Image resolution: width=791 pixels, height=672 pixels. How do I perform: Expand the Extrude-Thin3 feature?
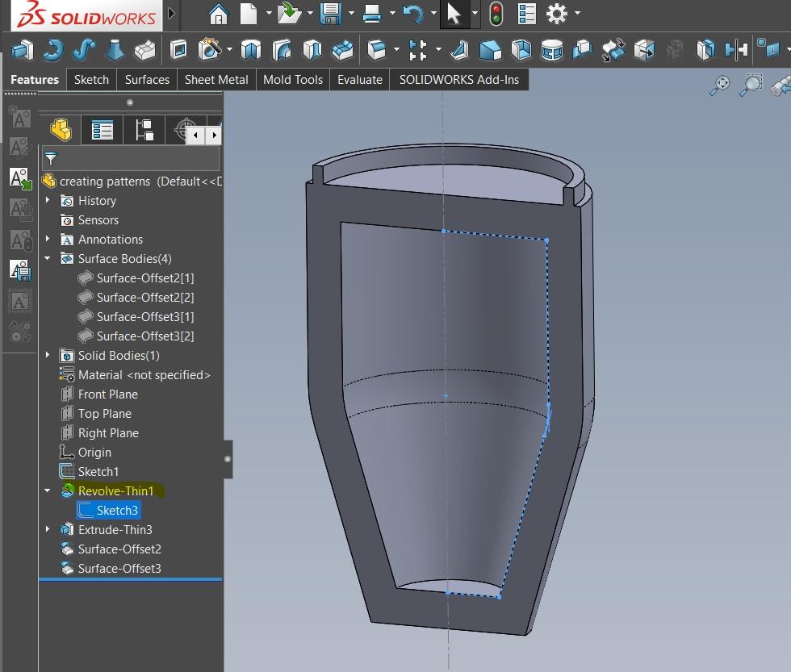click(48, 530)
